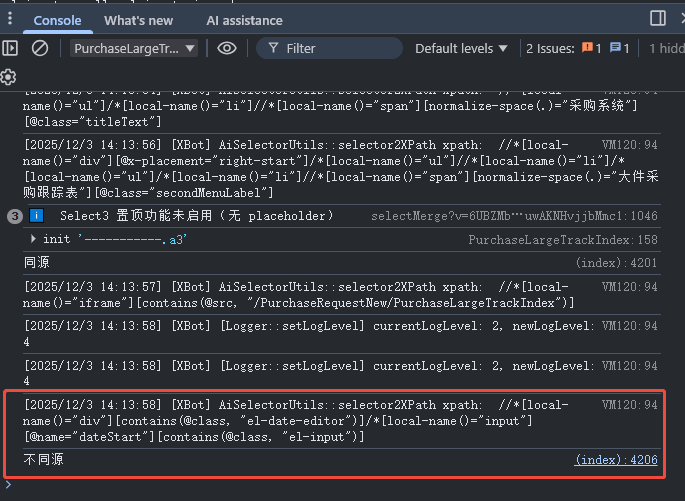
Task: Switch to the Console tab
Action: click(x=57, y=21)
